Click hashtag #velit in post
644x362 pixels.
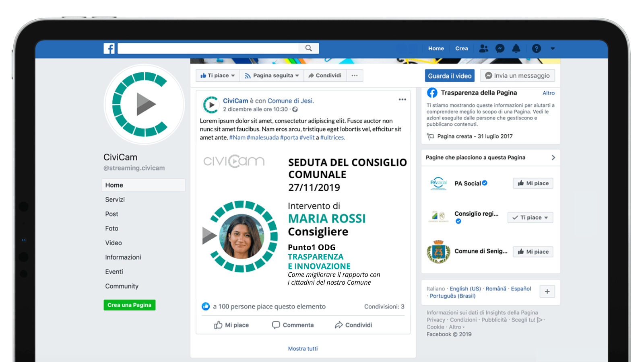pyautogui.click(x=307, y=138)
